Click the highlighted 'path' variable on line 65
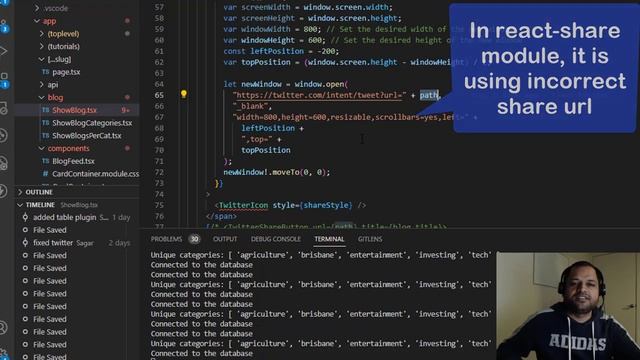Image resolution: width=640 pixels, height=360 pixels. [429, 95]
